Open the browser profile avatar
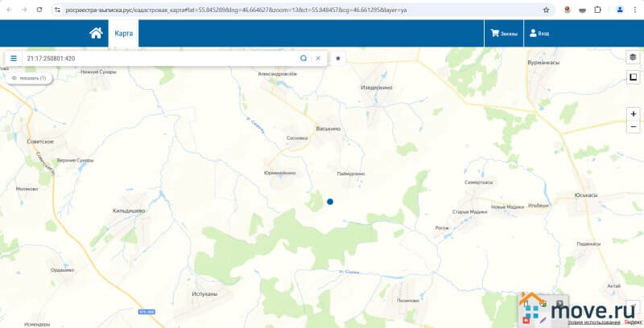 [x=619, y=10]
